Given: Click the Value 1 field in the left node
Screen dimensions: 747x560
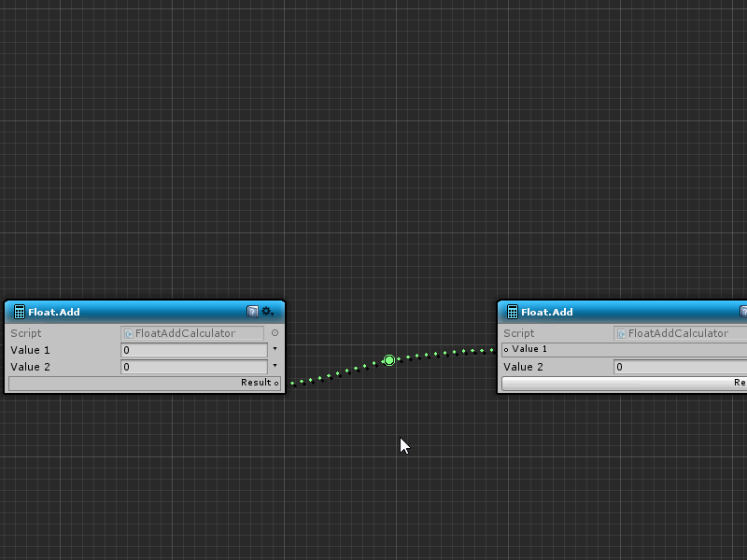Looking at the screenshot, I should (x=194, y=350).
